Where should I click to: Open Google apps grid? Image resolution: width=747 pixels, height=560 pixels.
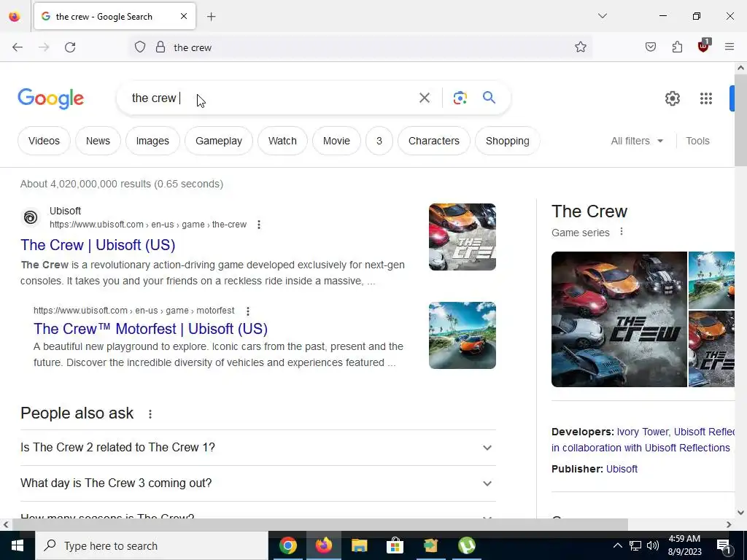706,98
